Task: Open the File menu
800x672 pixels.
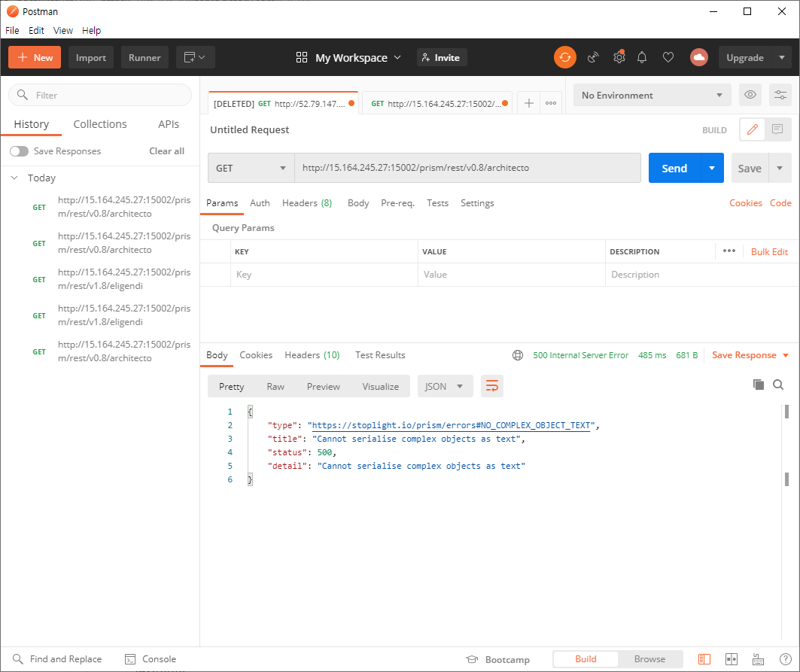Action: coord(12,31)
